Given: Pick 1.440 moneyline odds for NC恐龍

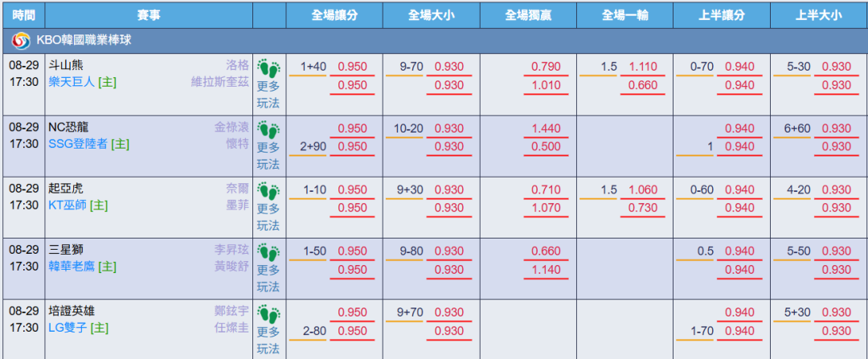Looking at the screenshot, I should click(546, 129).
